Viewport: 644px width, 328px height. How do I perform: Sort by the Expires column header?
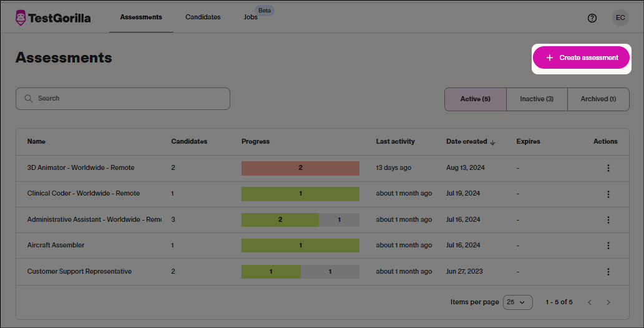tap(528, 141)
